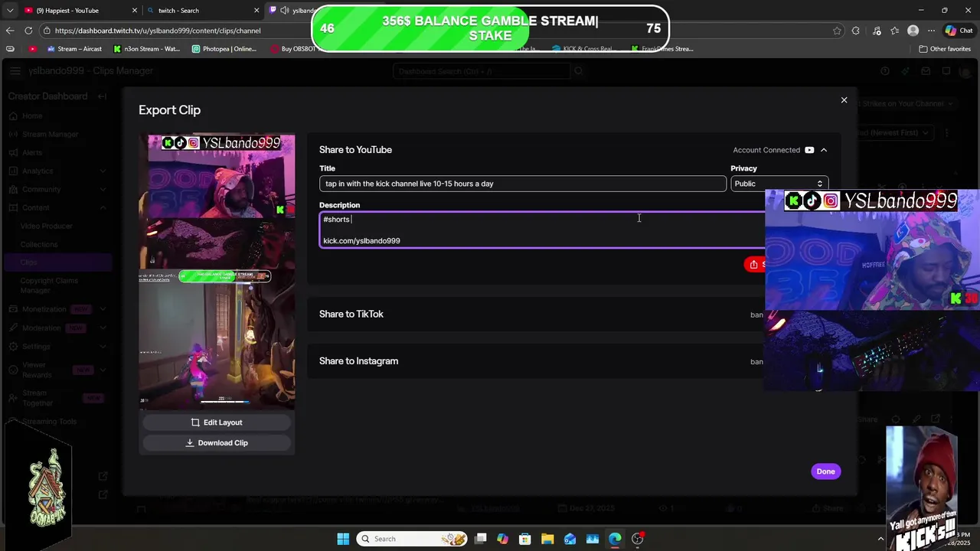Click the address bar URL

[x=158, y=31]
